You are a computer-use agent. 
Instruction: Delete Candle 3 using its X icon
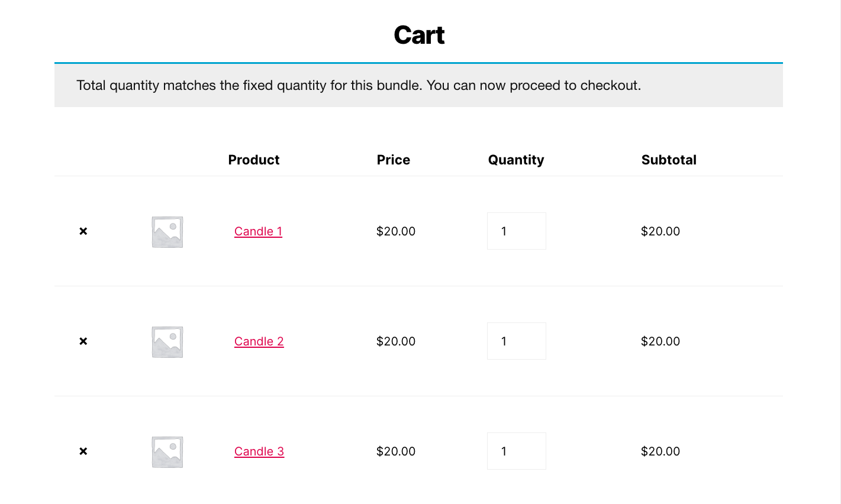click(83, 451)
